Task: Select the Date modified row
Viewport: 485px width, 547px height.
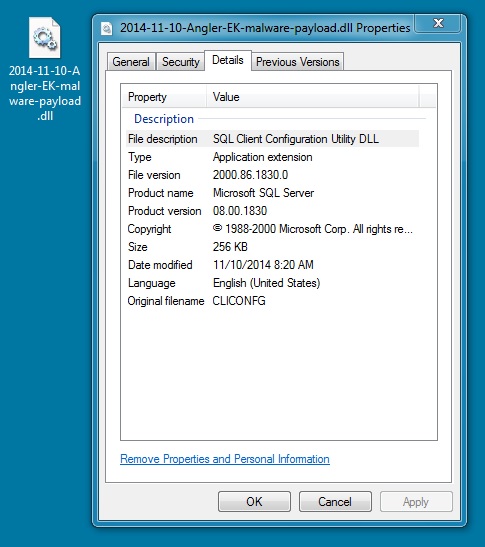Action: 272,265
